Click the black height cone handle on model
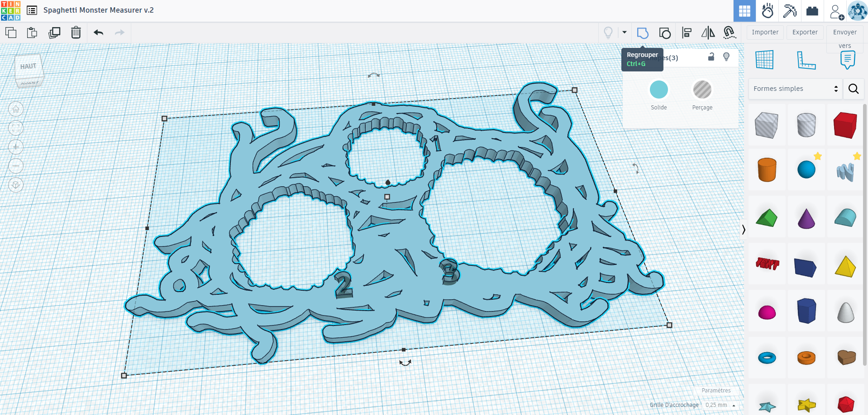Image resolution: width=868 pixels, height=415 pixels. pos(388,182)
